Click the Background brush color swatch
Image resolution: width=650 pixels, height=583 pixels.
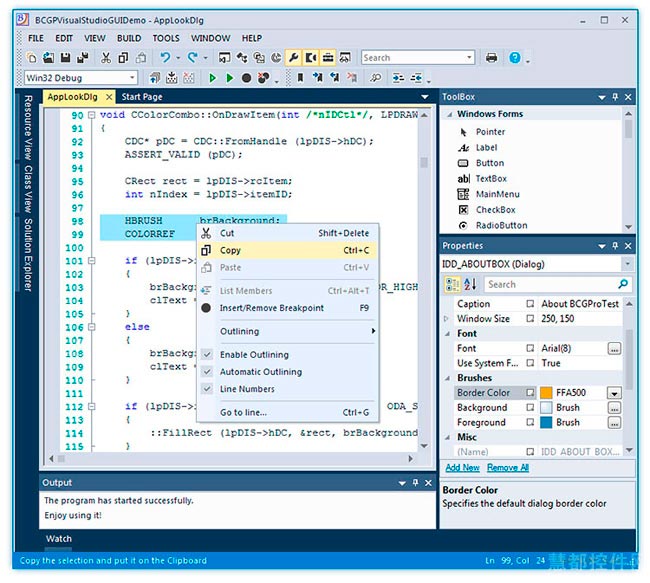(x=546, y=408)
